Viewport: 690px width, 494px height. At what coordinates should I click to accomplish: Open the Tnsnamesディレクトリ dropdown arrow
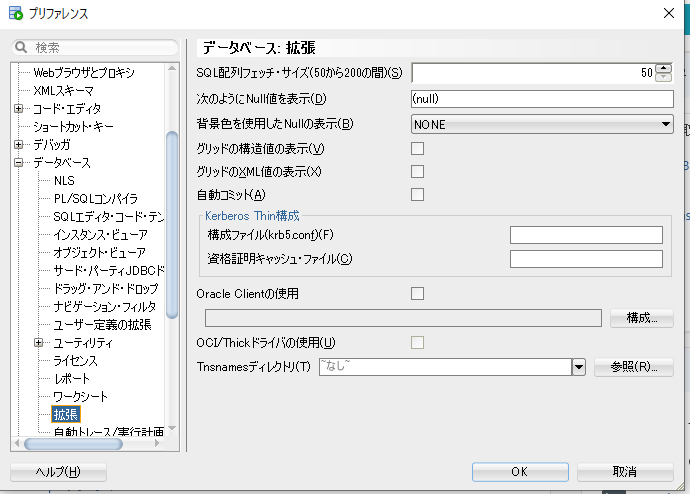[578, 367]
